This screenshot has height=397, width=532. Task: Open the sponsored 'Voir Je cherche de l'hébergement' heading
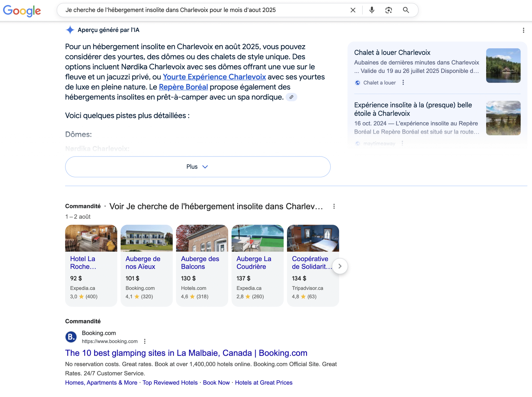(216, 206)
